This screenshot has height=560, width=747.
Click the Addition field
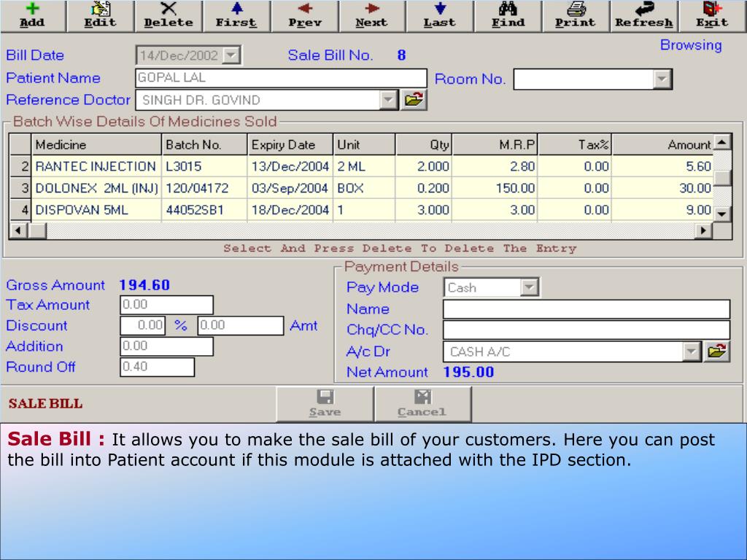167,346
